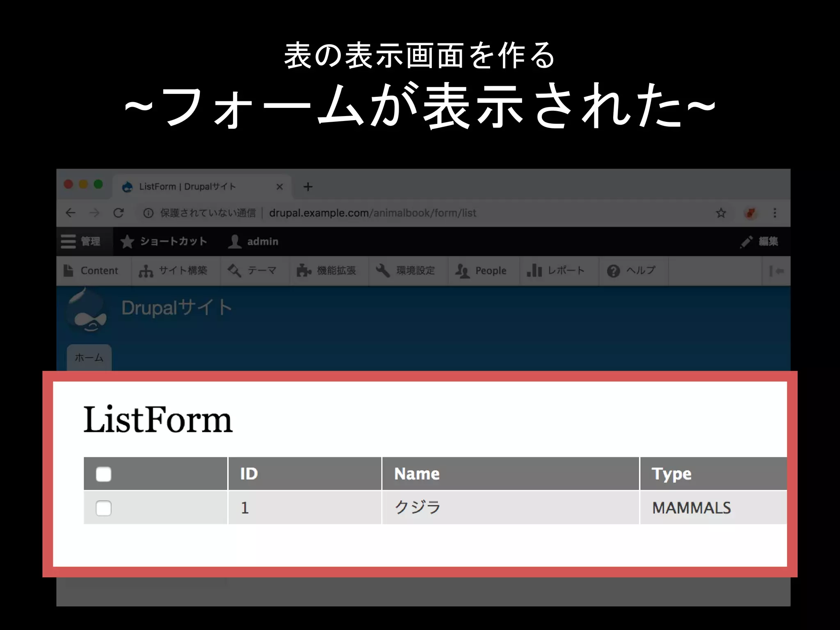The image size is (840, 630).
Task: Click the red browser extension icon
Action: (750, 213)
